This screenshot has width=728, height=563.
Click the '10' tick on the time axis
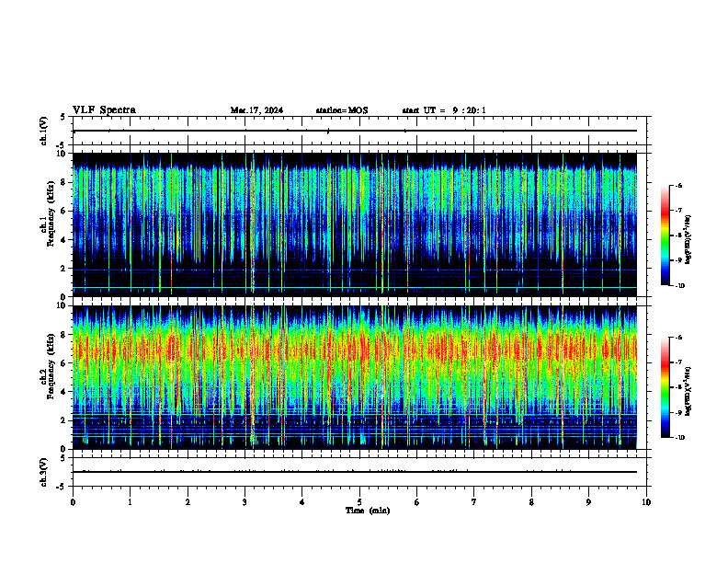(x=646, y=502)
